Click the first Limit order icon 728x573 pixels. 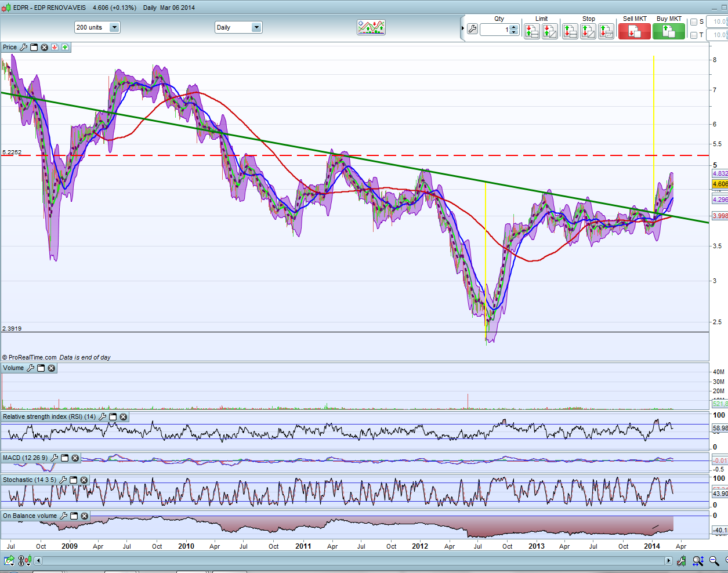531,31
